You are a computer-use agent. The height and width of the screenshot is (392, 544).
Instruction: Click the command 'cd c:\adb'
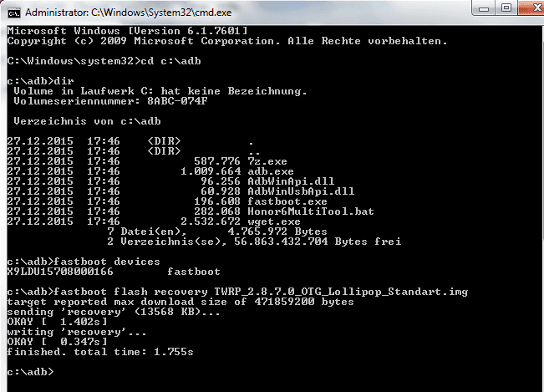170,61
